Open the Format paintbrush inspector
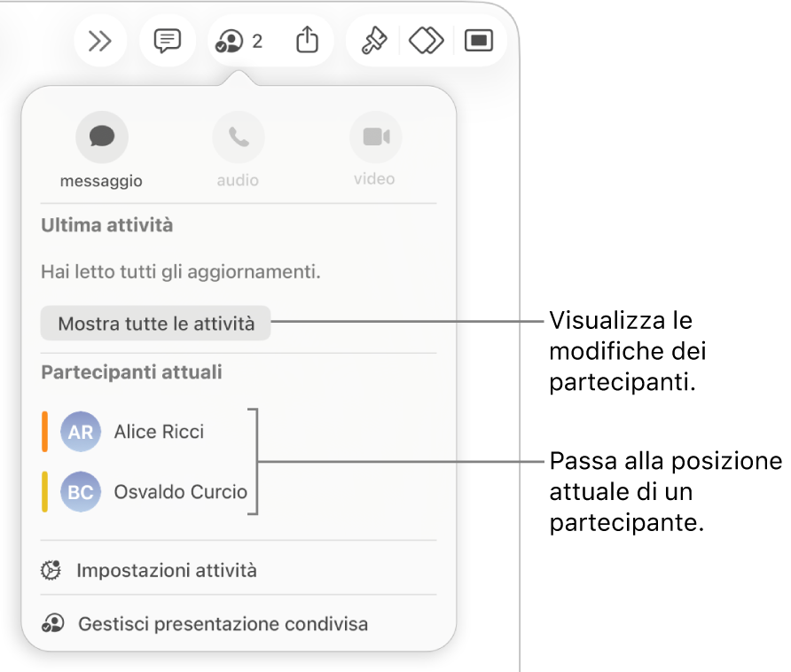The width and height of the screenshot is (791, 672). tap(374, 41)
